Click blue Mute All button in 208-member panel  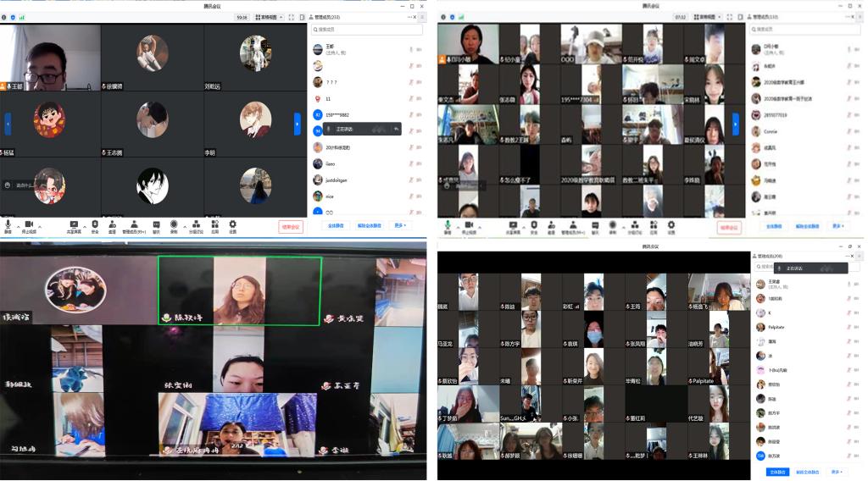coord(777,472)
